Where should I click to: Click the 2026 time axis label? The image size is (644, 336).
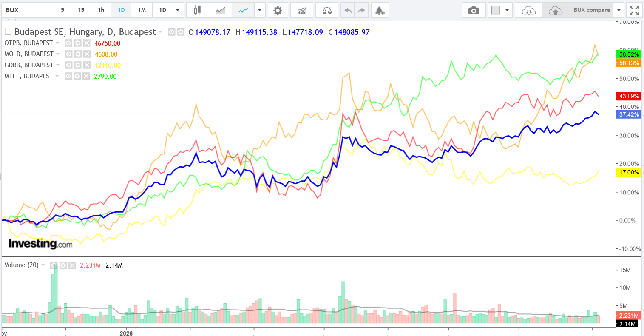(126, 333)
